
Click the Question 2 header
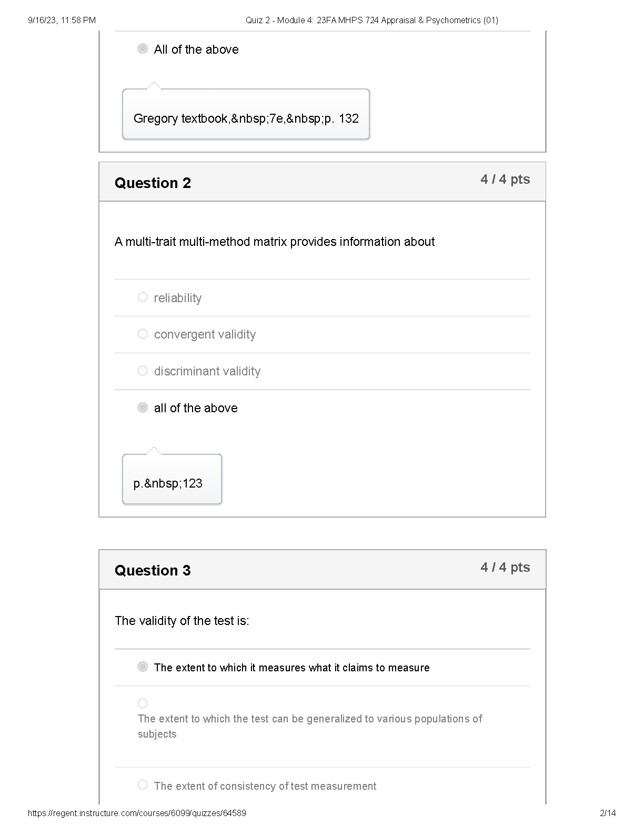pos(153,183)
